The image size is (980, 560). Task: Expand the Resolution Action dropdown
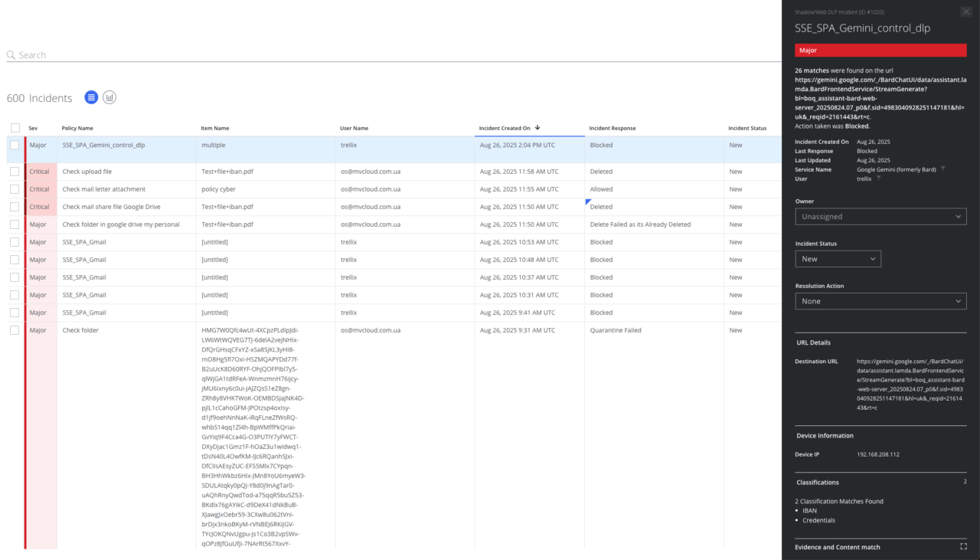click(880, 301)
